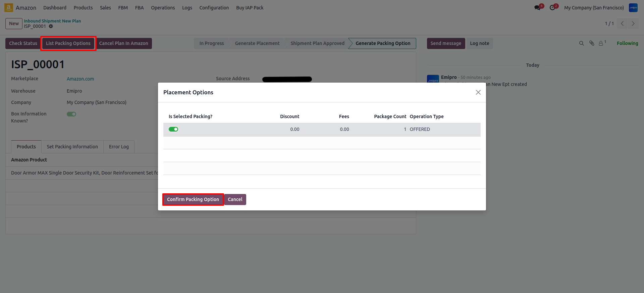Open the FBA menu

point(139,8)
